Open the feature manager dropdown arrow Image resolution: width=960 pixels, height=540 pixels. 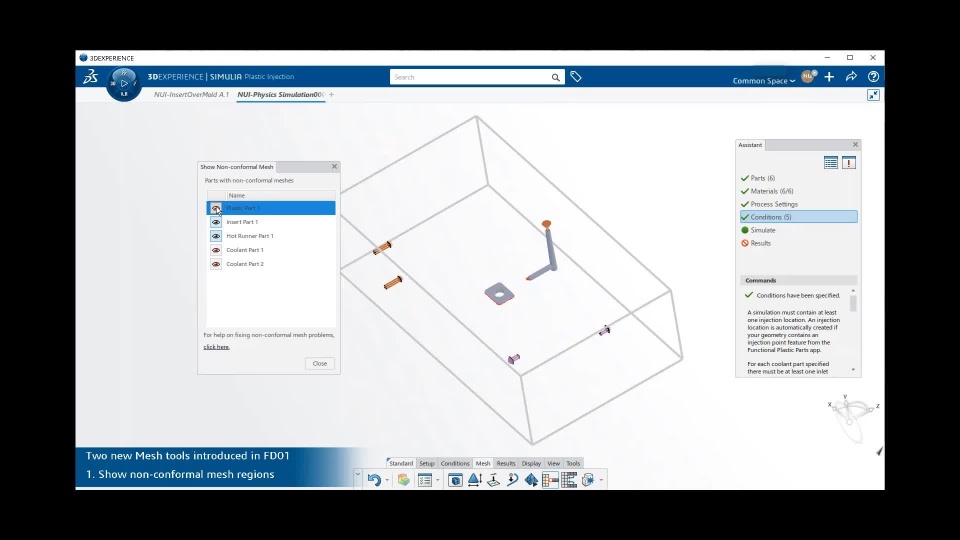[437, 480]
